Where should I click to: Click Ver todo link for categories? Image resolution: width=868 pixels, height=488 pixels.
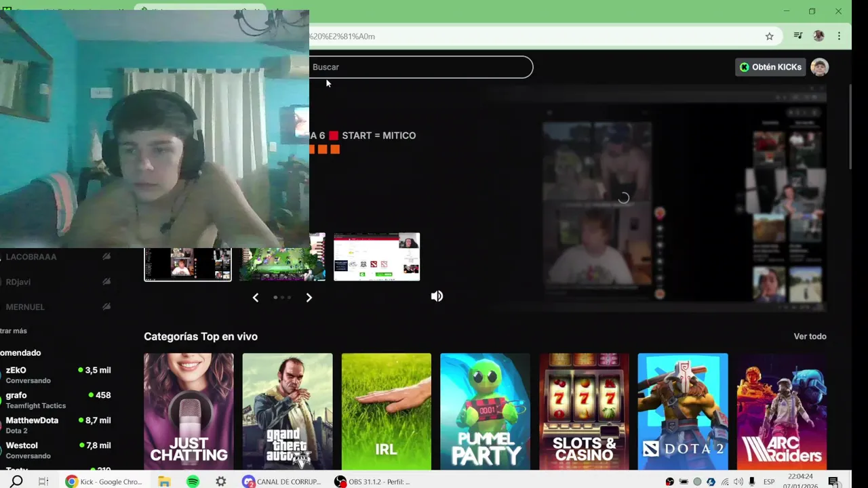[810, 336]
